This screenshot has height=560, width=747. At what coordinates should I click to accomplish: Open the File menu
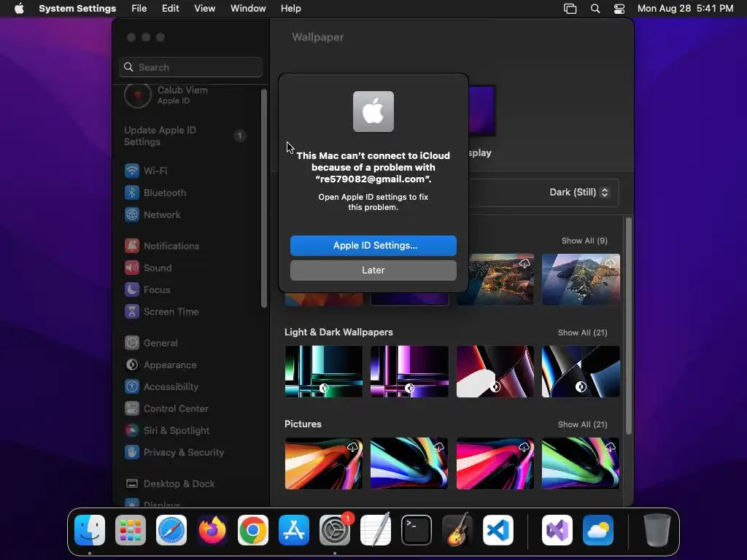click(x=139, y=9)
